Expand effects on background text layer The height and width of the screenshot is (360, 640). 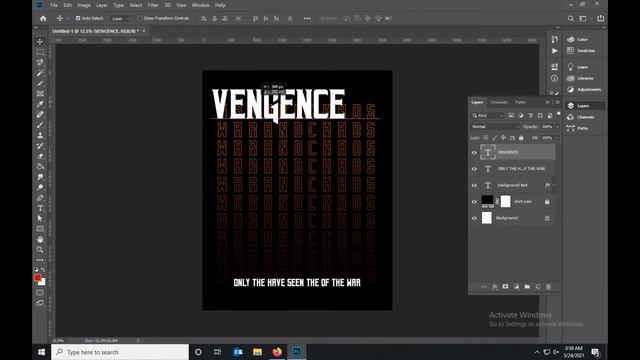pyautogui.click(x=554, y=185)
